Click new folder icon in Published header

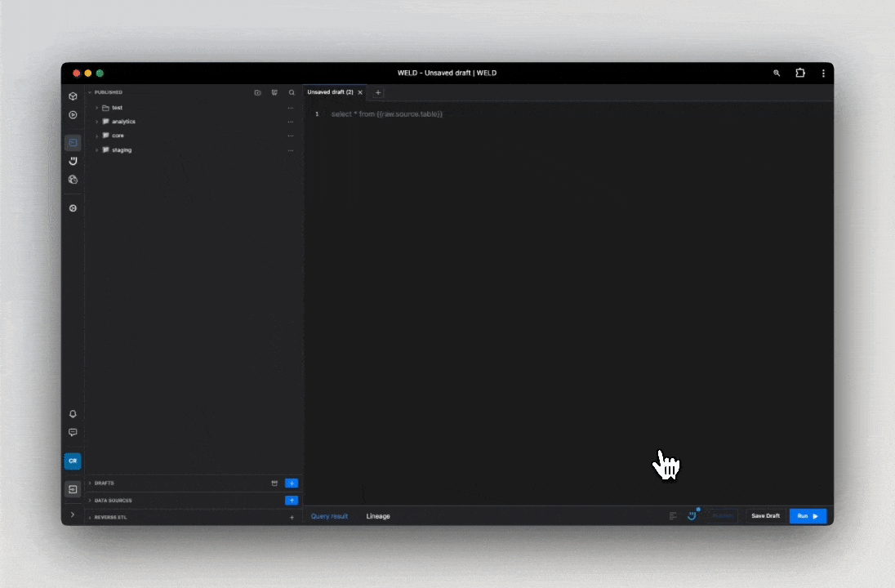257,93
